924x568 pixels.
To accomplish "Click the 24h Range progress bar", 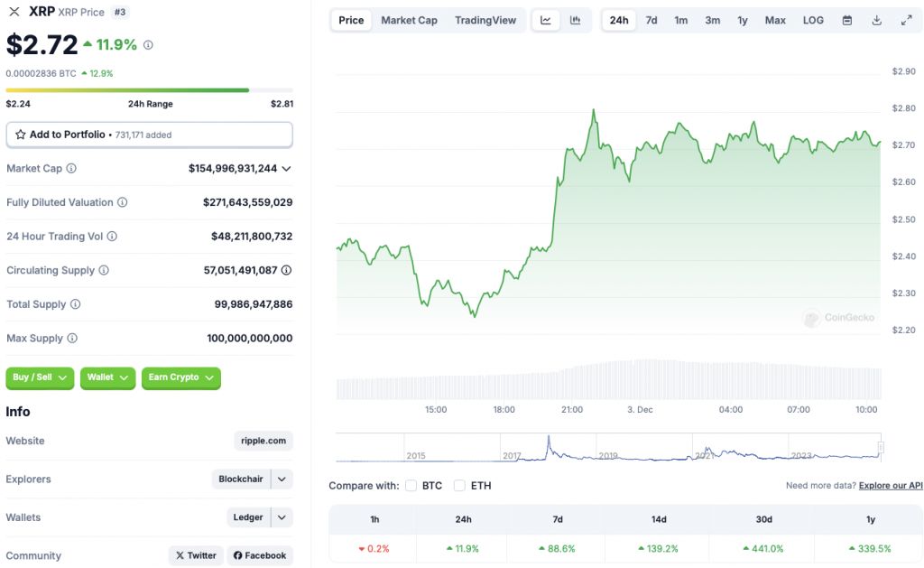I will 149,90.
